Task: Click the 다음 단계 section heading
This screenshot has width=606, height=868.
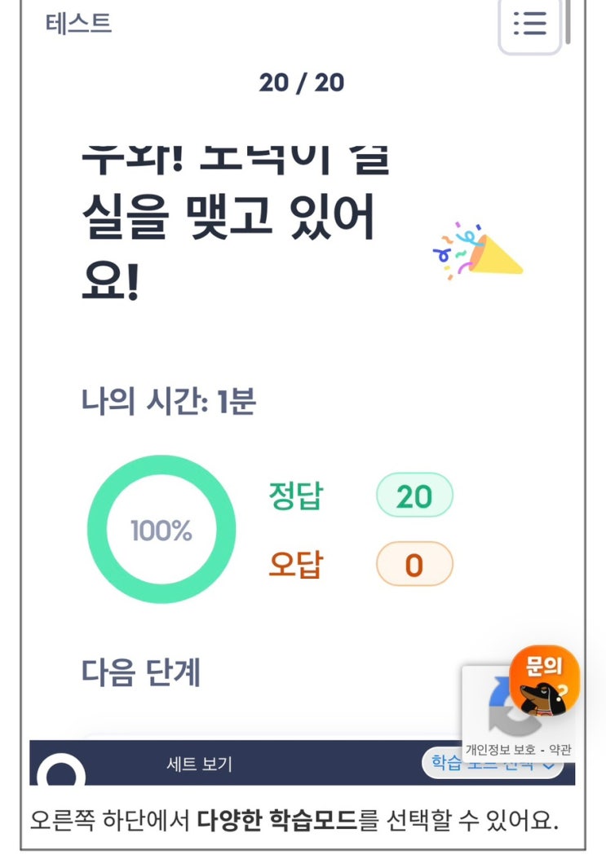Action: [141, 672]
